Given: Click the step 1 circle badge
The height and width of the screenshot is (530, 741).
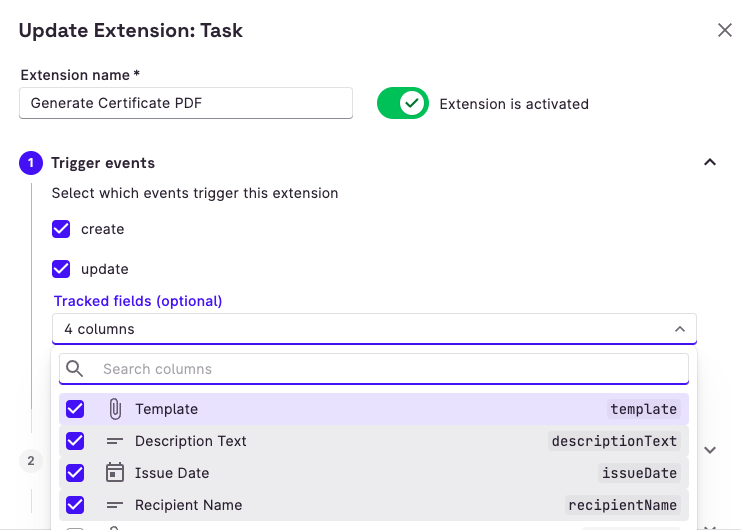Looking at the screenshot, I should [x=31, y=163].
